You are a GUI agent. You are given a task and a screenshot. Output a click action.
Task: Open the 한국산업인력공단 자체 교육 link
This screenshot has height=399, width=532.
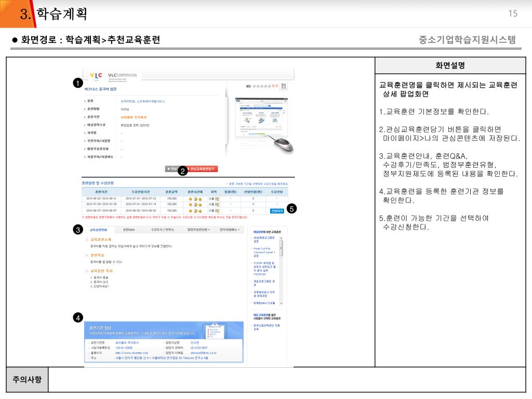[267, 327]
